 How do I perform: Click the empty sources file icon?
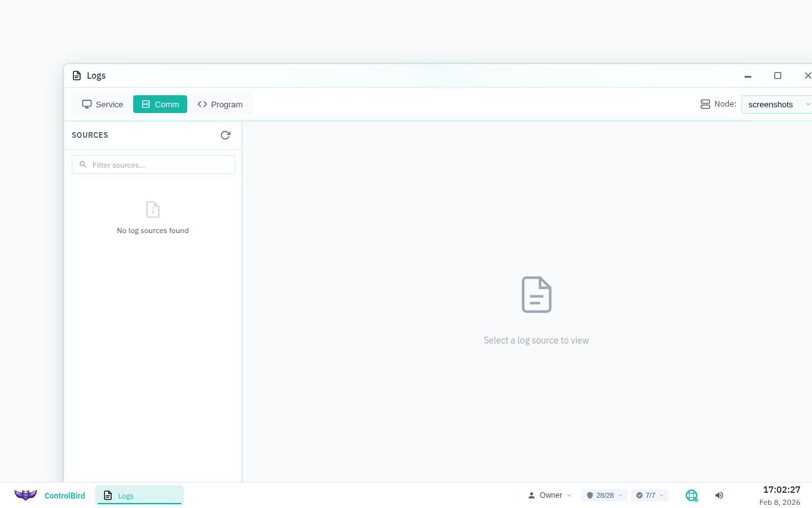tap(153, 210)
